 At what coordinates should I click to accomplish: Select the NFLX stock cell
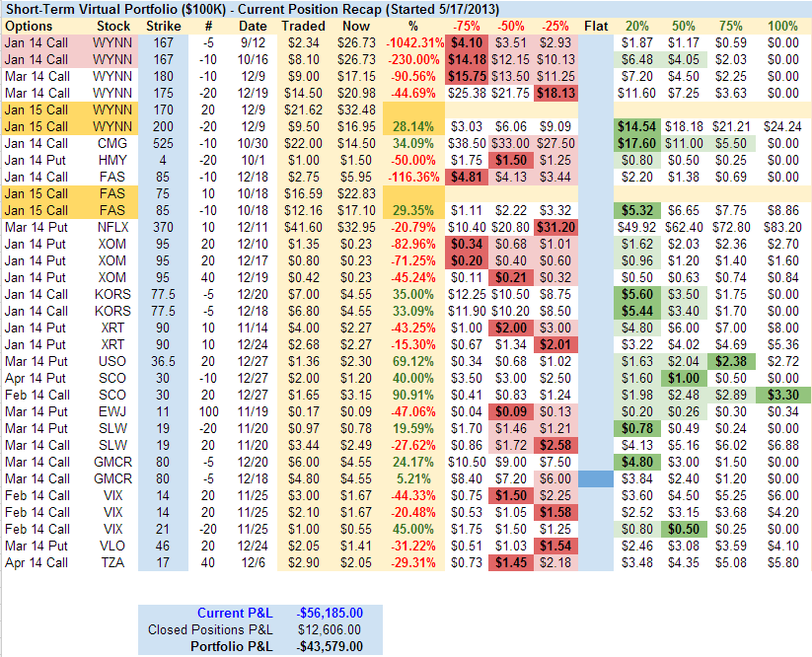(x=115, y=227)
